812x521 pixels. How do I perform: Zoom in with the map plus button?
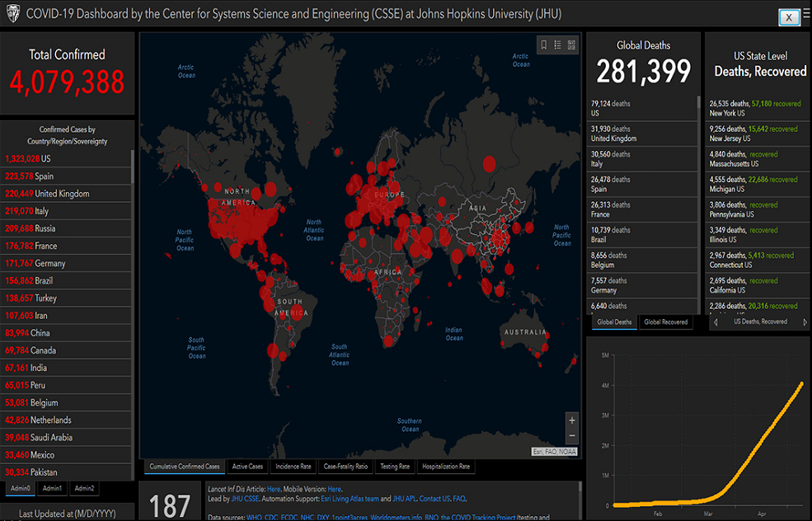point(572,420)
